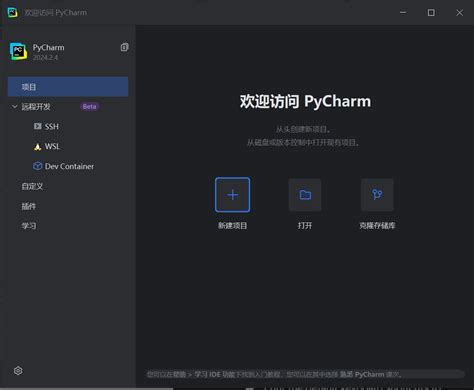Click the hint message at the bottom
474x390 pixels.
tap(274, 374)
